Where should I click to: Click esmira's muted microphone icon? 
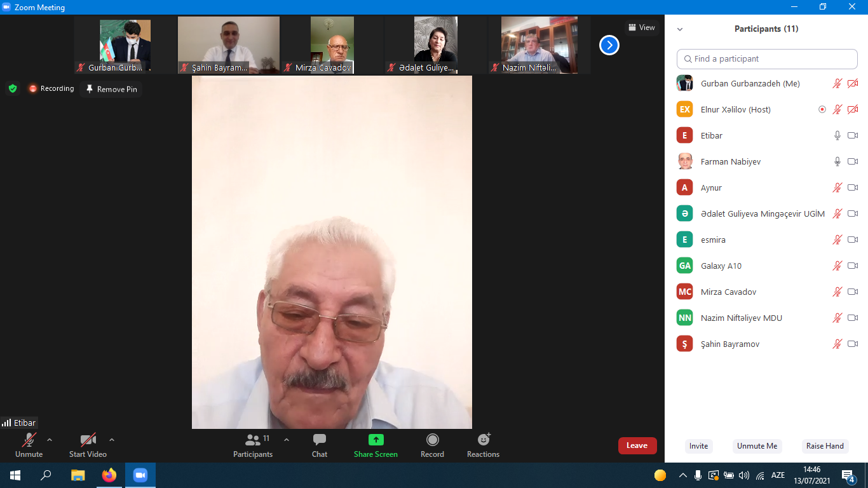[837, 240]
